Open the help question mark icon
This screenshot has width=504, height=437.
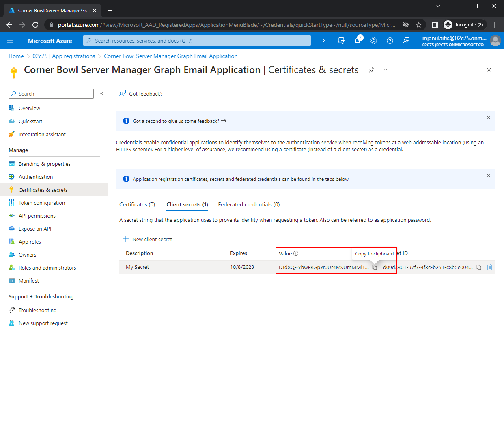[390, 41]
